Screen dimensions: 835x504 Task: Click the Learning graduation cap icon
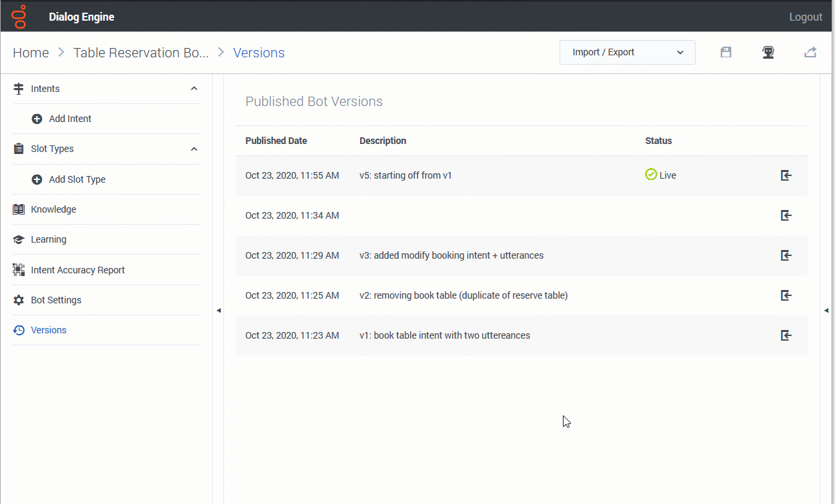pos(19,239)
